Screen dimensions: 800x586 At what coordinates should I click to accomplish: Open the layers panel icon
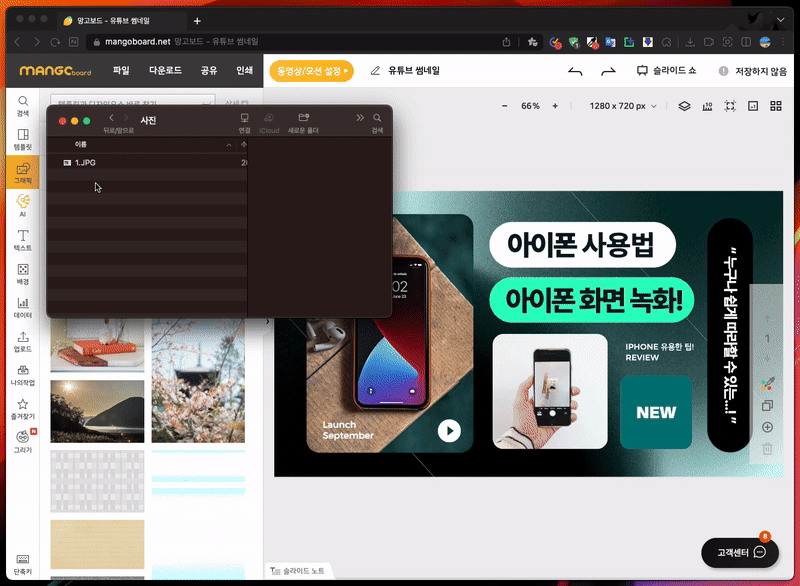tap(684, 106)
